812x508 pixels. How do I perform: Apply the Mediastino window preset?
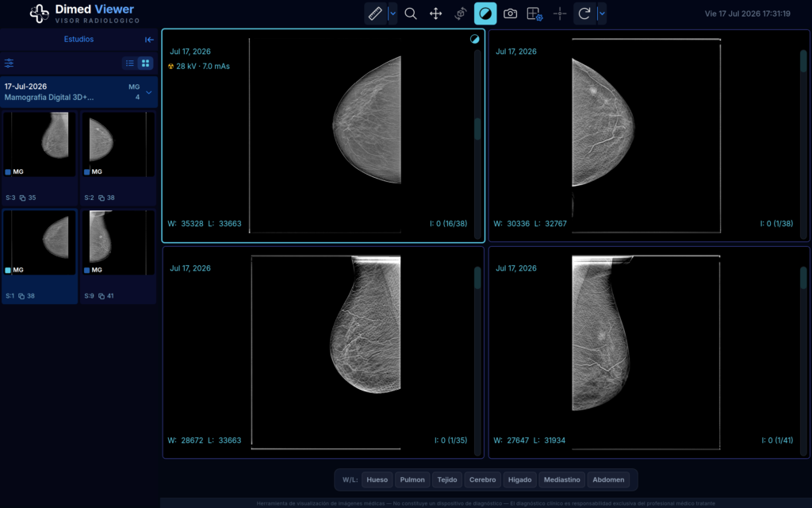coord(562,479)
